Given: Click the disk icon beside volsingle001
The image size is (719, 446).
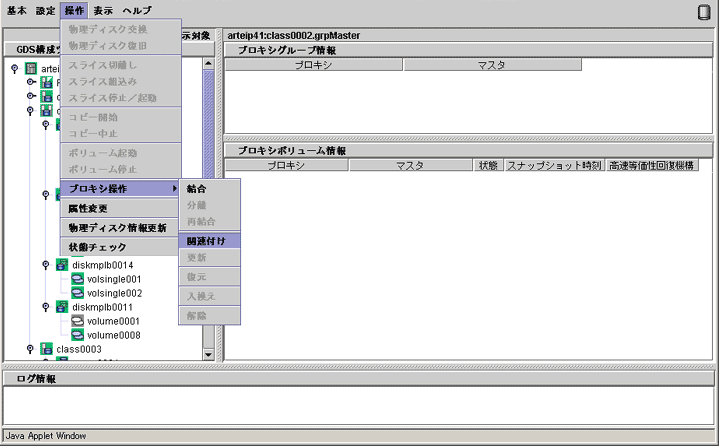Looking at the screenshot, I should [77, 279].
